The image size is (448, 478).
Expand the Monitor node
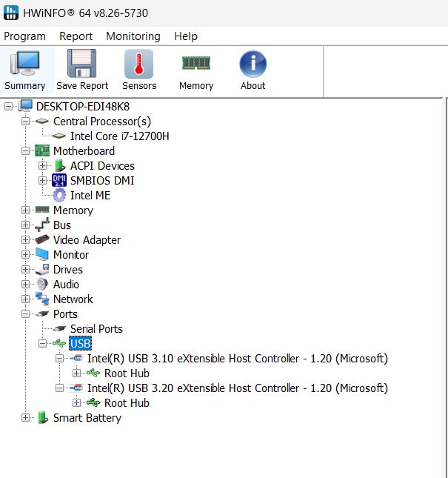[26, 254]
